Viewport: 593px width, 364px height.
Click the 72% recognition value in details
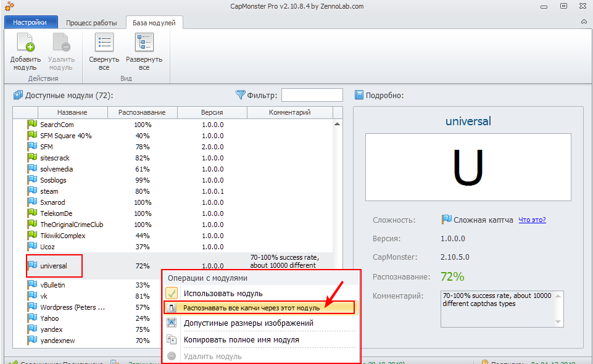tap(452, 276)
